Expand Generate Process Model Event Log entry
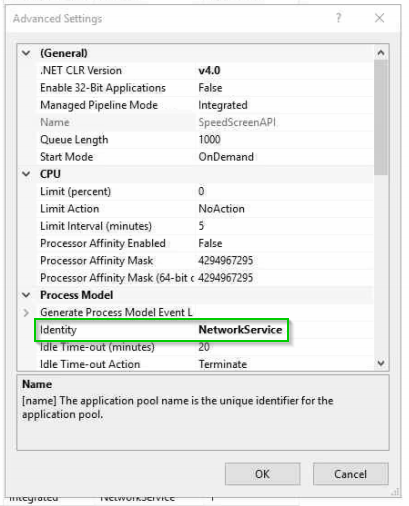 [26, 313]
